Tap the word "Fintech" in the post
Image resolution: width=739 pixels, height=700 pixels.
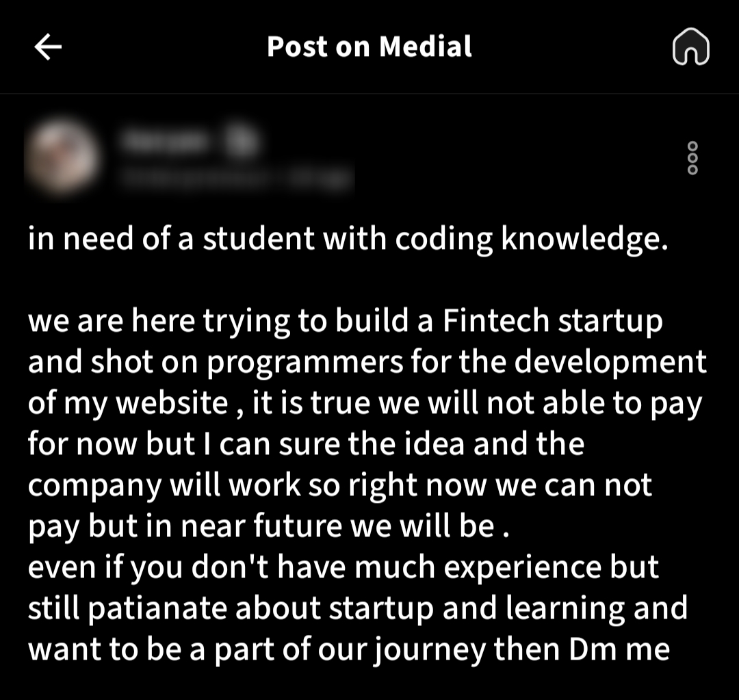495,321
